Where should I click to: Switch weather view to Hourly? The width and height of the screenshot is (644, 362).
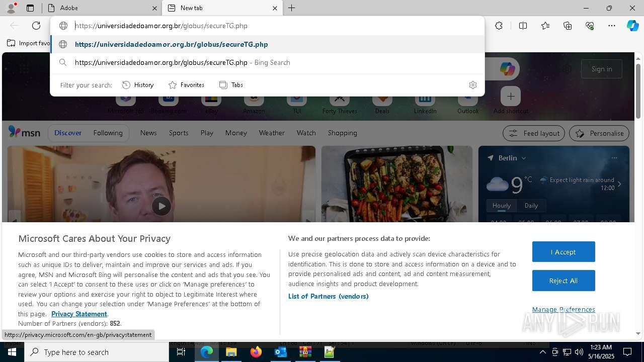(502, 206)
